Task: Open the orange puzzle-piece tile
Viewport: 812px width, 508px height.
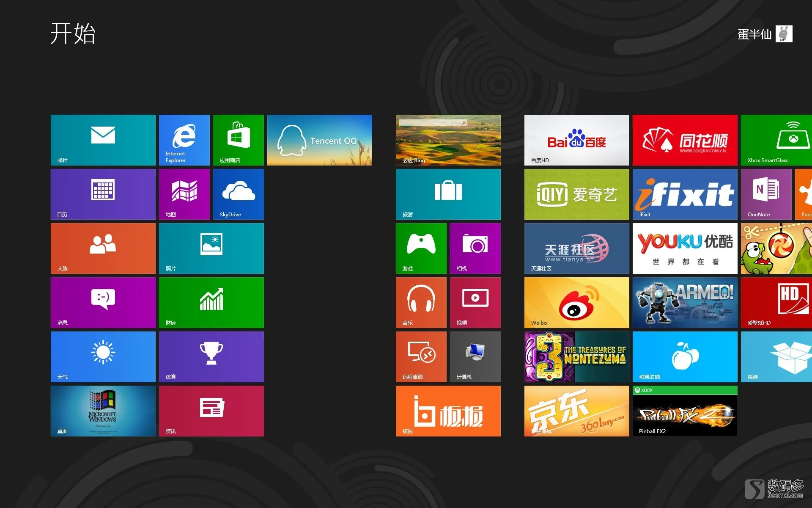Action: click(804, 194)
